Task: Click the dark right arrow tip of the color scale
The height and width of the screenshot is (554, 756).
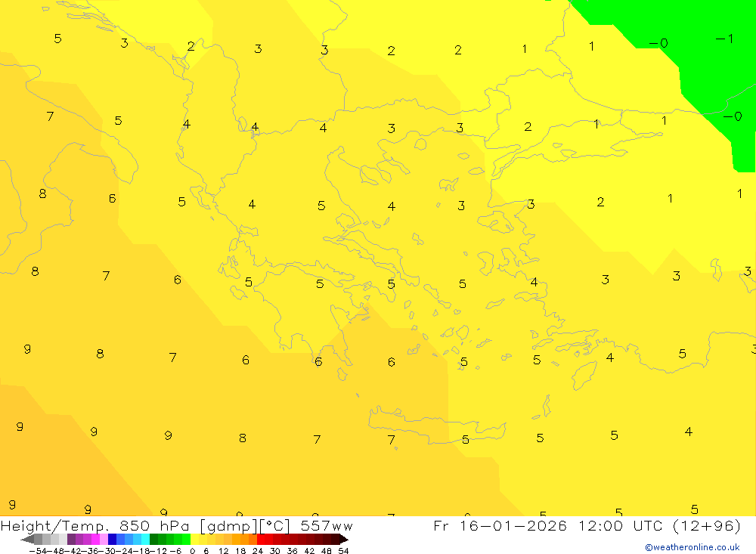Action: (344, 540)
